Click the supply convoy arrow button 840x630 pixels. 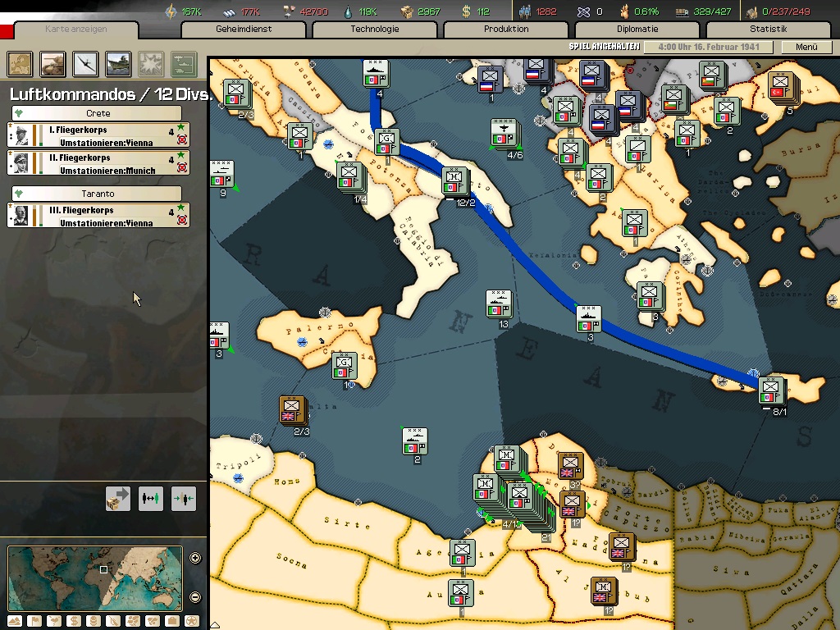click(x=118, y=498)
